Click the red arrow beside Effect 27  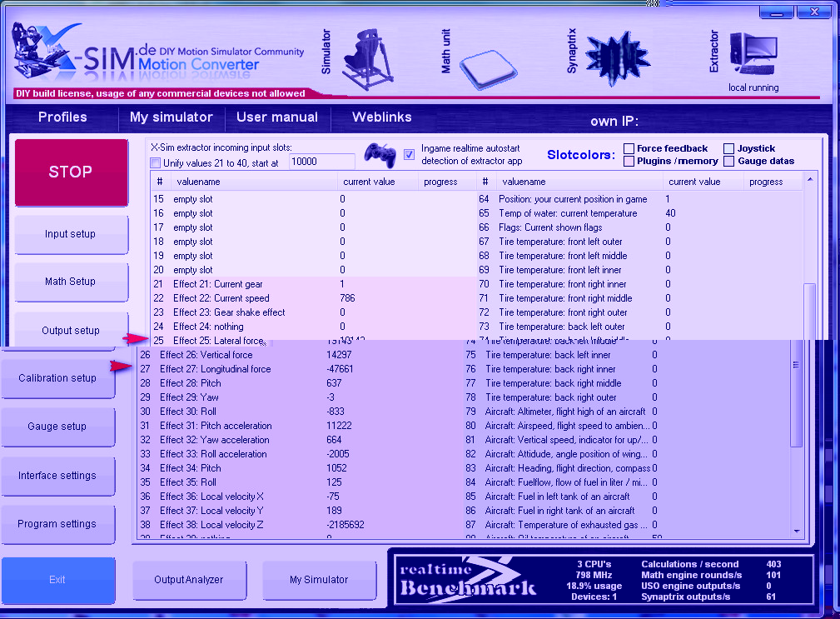pos(122,367)
